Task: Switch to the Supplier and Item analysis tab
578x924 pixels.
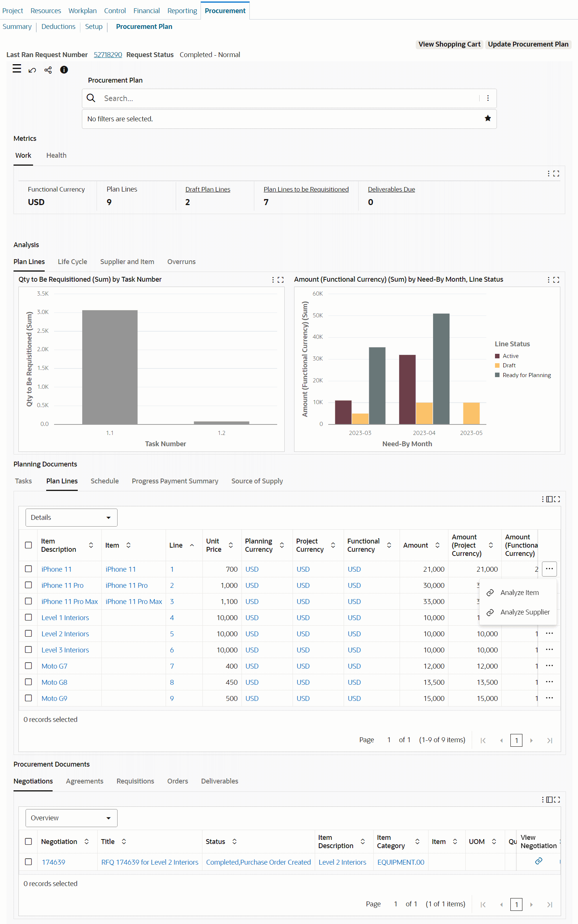Action: pyautogui.click(x=127, y=261)
